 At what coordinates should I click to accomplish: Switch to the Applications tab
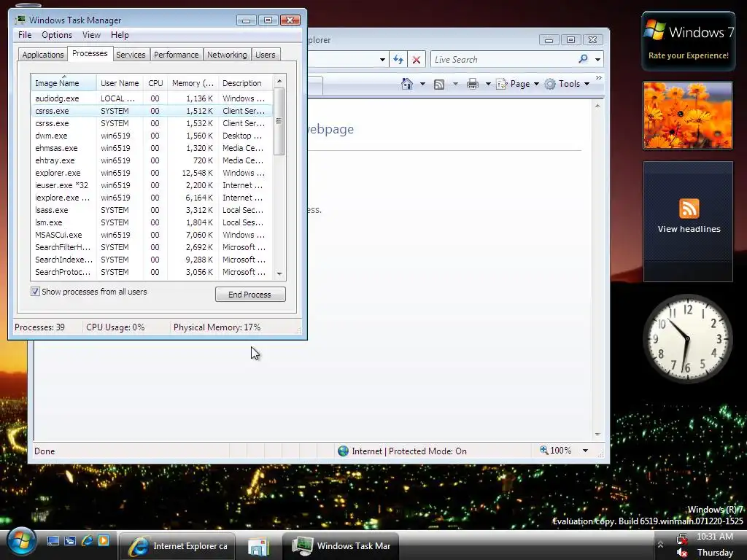[x=43, y=55]
